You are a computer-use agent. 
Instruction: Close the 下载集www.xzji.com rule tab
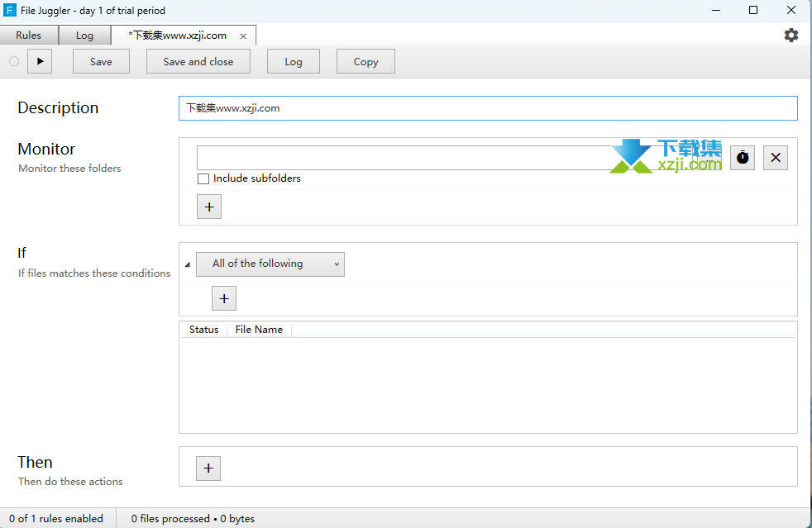(243, 36)
